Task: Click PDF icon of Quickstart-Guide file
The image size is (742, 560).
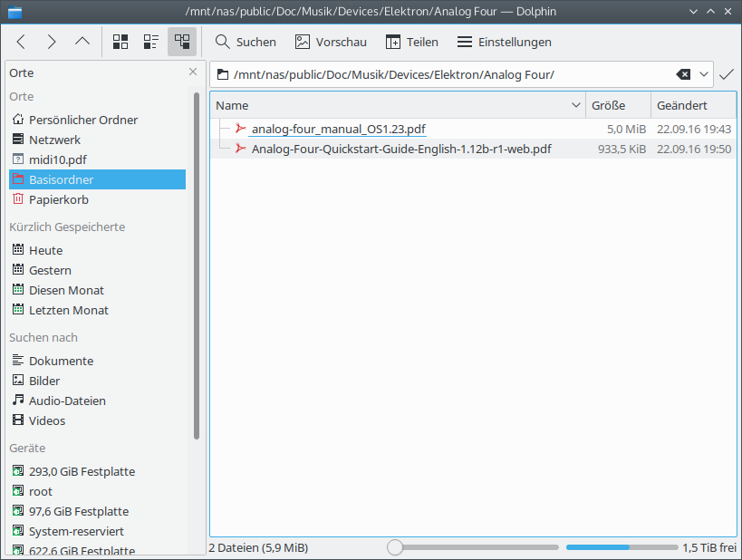Action: (x=240, y=149)
